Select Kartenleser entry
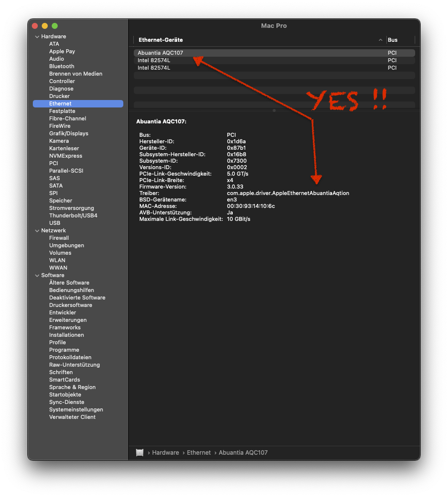 pyautogui.click(x=64, y=148)
